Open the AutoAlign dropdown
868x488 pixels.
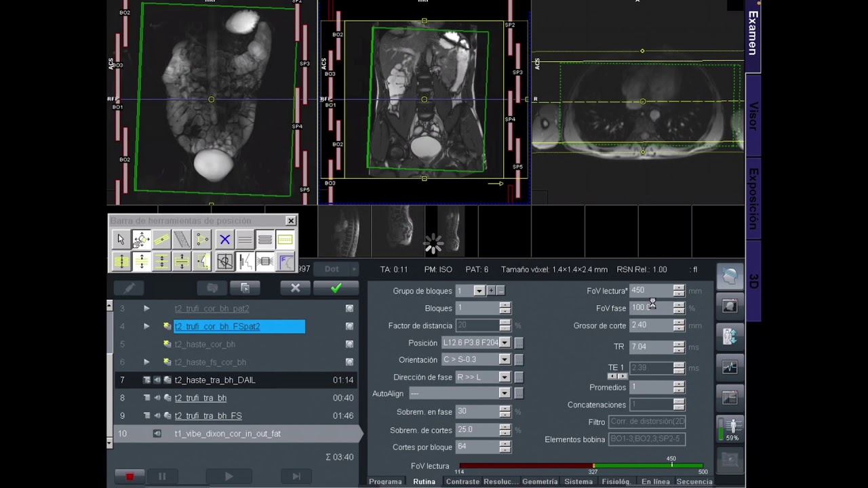click(505, 393)
